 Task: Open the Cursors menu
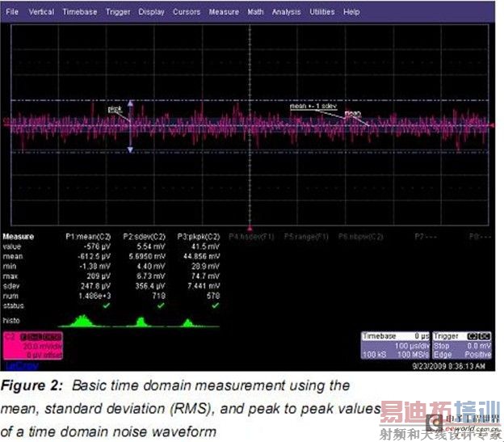pos(187,12)
